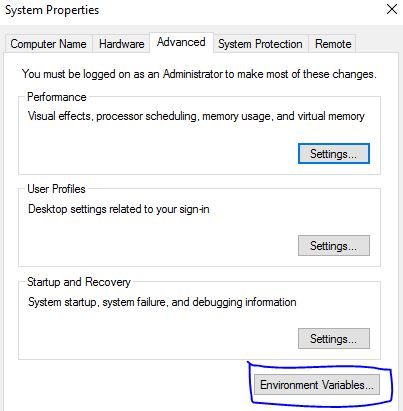403x411 pixels.
Task: Go to the System Protection tab
Action: 260,44
